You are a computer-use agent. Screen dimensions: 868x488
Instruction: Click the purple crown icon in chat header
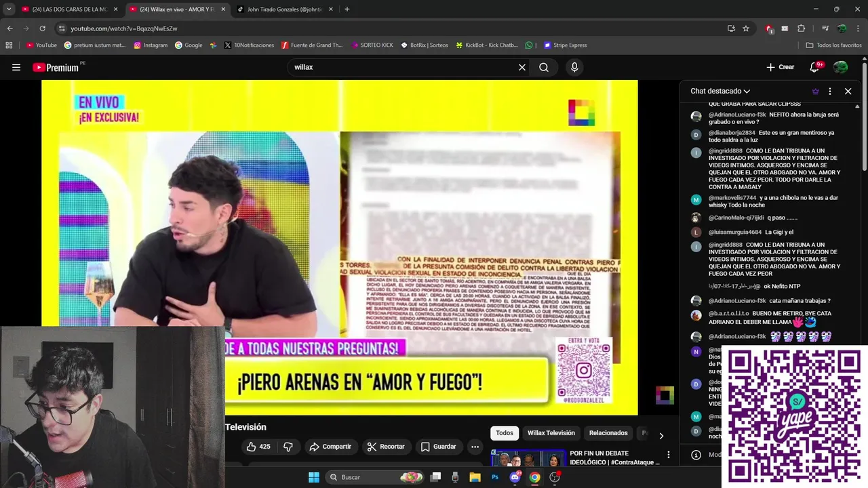click(x=815, y=91)
